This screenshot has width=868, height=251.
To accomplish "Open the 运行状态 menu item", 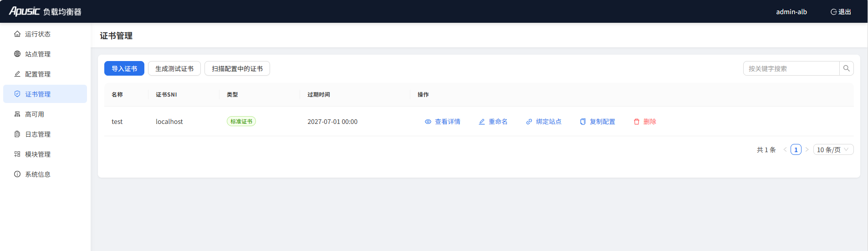I will [45, 34].
